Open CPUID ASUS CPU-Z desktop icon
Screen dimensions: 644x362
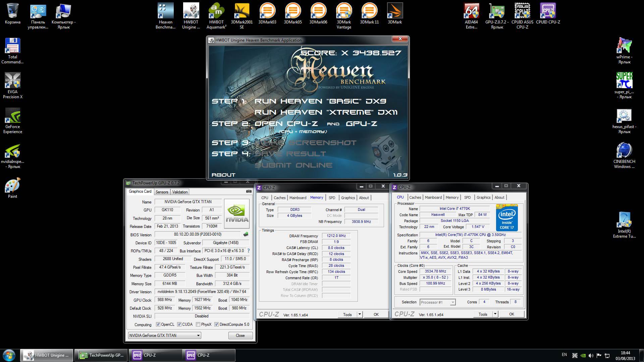(x=522, y=17)
